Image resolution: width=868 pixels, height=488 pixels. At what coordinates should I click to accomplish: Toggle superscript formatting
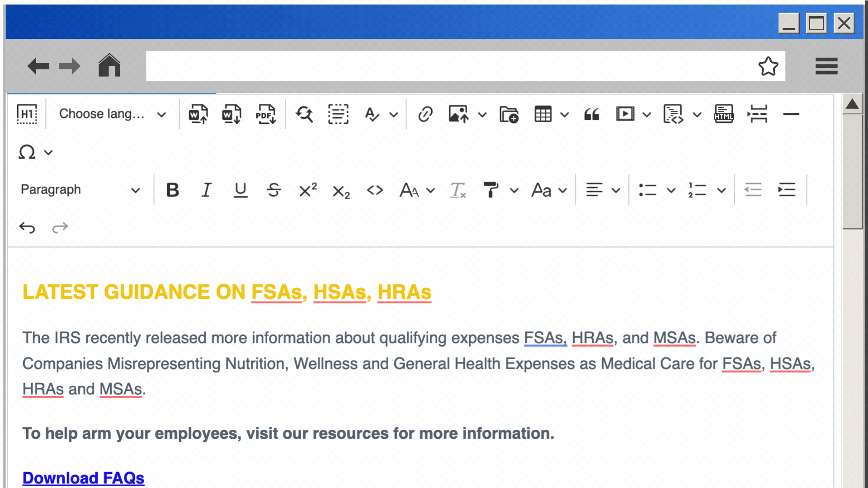(x=307, y=189)
